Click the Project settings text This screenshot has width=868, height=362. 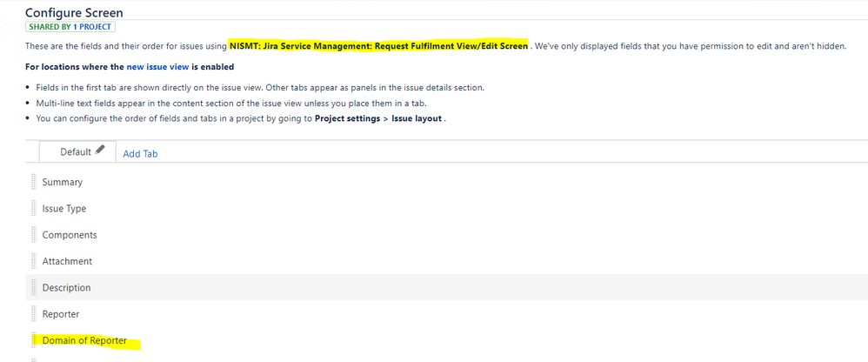coord(347,118)
